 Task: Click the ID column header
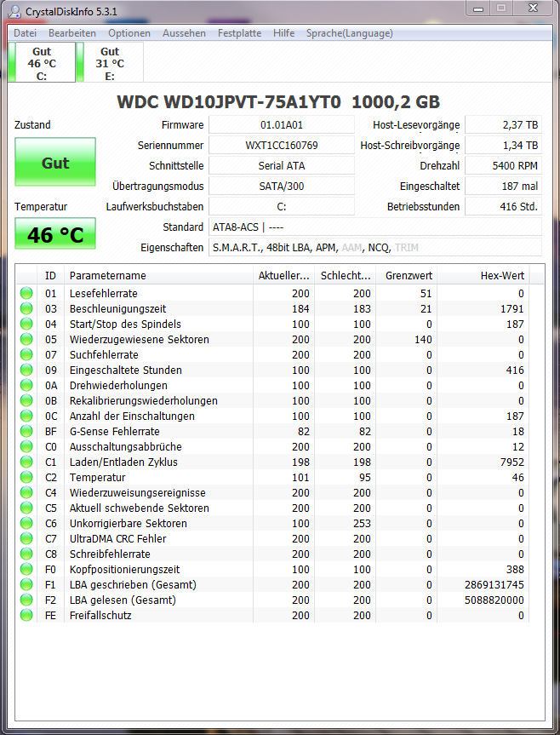coord(50,276)
